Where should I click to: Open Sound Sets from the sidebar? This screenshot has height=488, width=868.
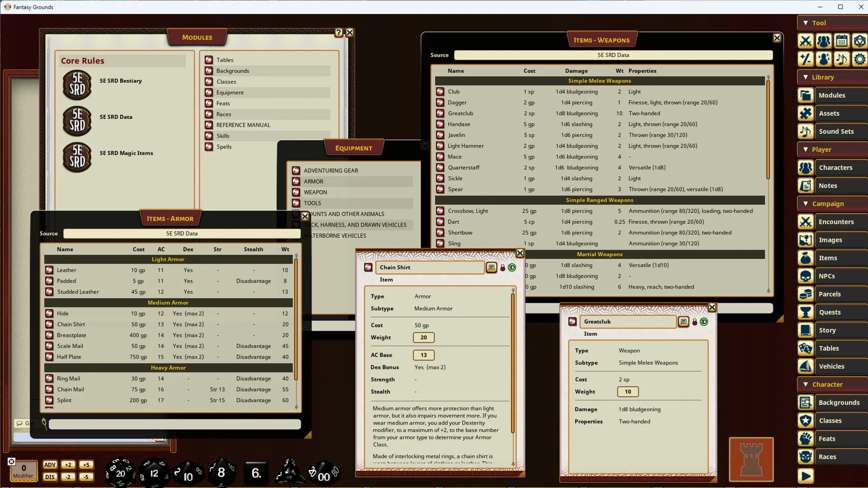pos(832,132)
